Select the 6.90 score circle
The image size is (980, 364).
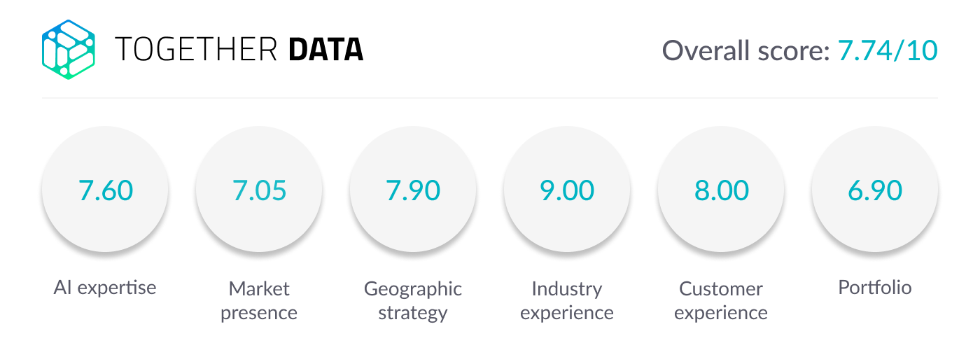(x=875, y=190)
